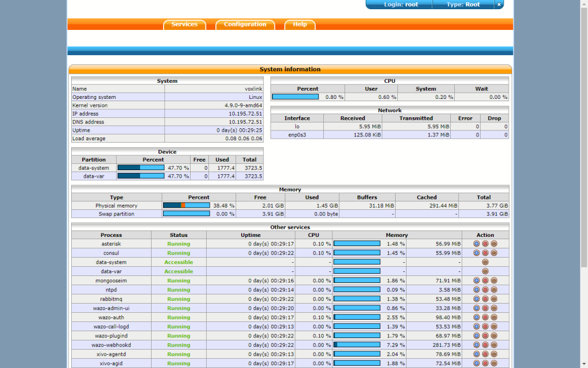588x368 pixels.
Task: Click the blue restart icon for wazo-auth
Action: (x=477, y=317)
